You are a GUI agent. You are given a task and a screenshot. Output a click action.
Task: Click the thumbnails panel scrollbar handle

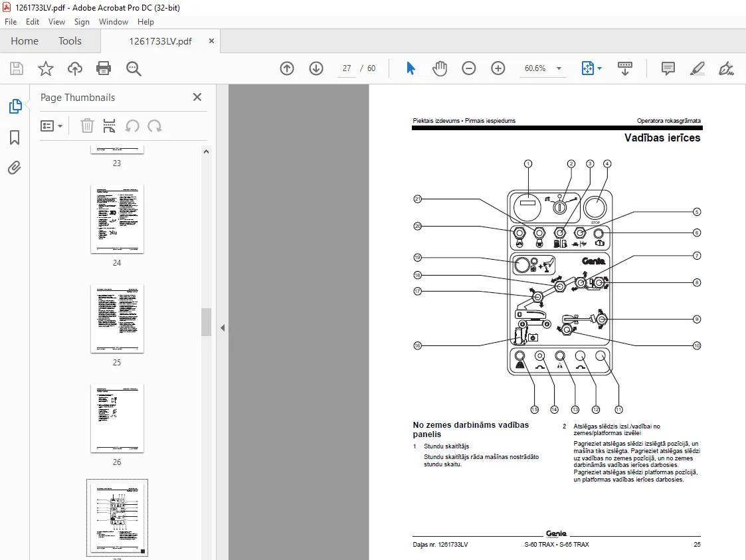point(206,322)
